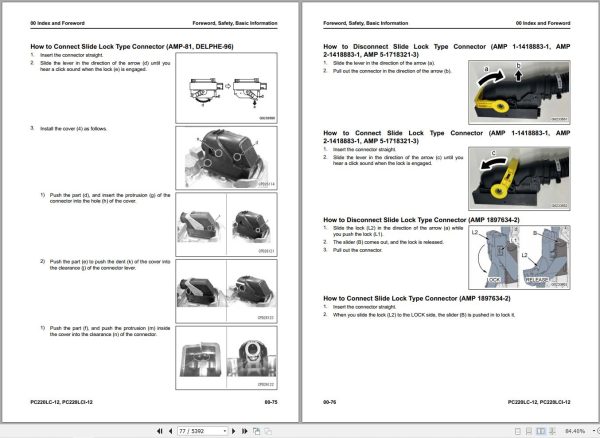This screenshot has width=600, height=438.
Task: Click the yellow lever disconnect photo with arrows a, b
Action: click(519, 92)
